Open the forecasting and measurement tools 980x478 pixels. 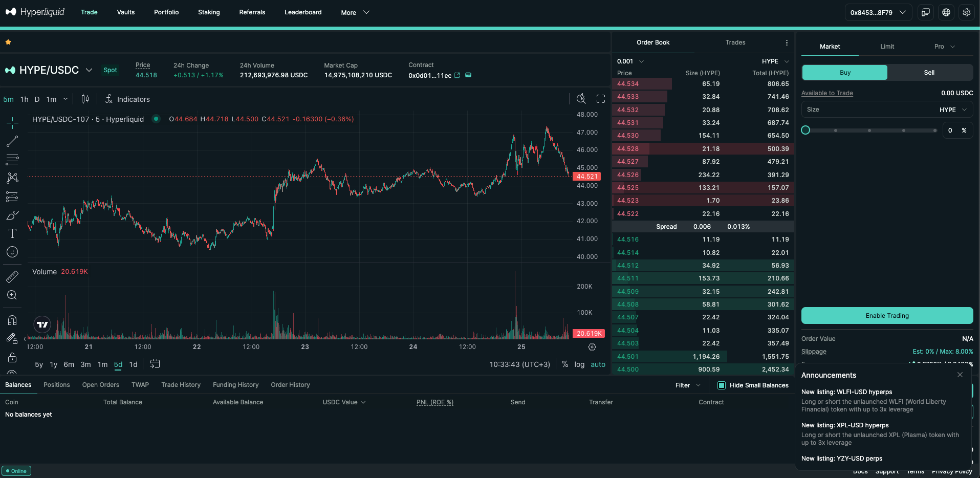click(12, 197)
